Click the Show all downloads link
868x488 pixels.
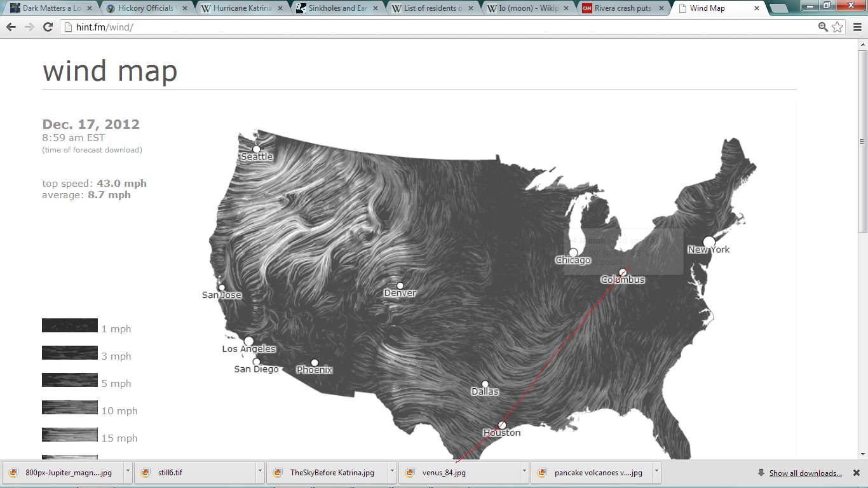805,473
